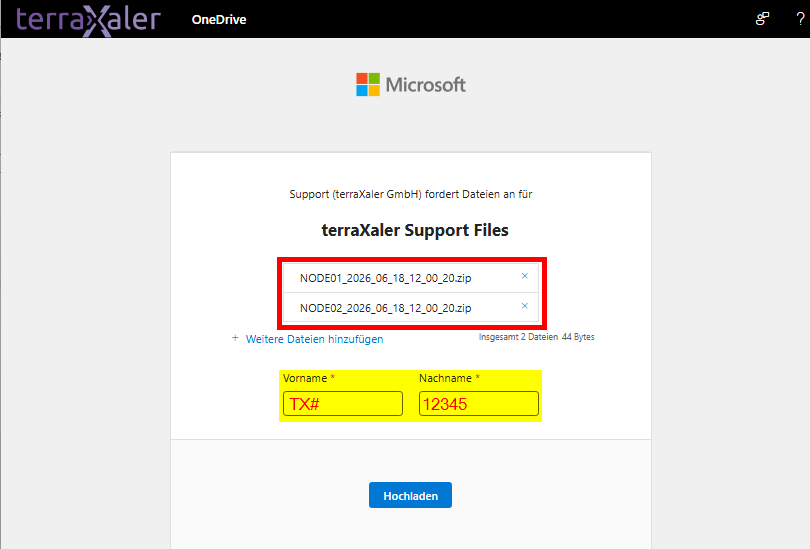Click the plus icon beside Weitere Dateien
The image size is (810, 549).
[235, 338]
